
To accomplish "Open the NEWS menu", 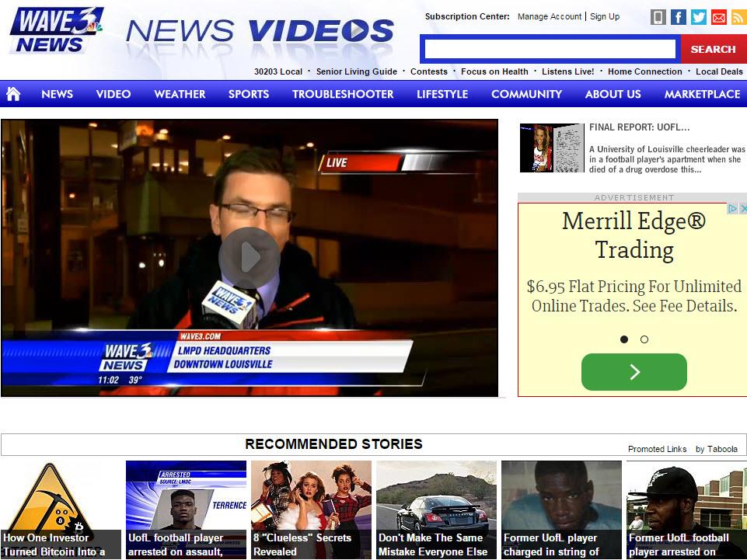I will click(58, 94).
